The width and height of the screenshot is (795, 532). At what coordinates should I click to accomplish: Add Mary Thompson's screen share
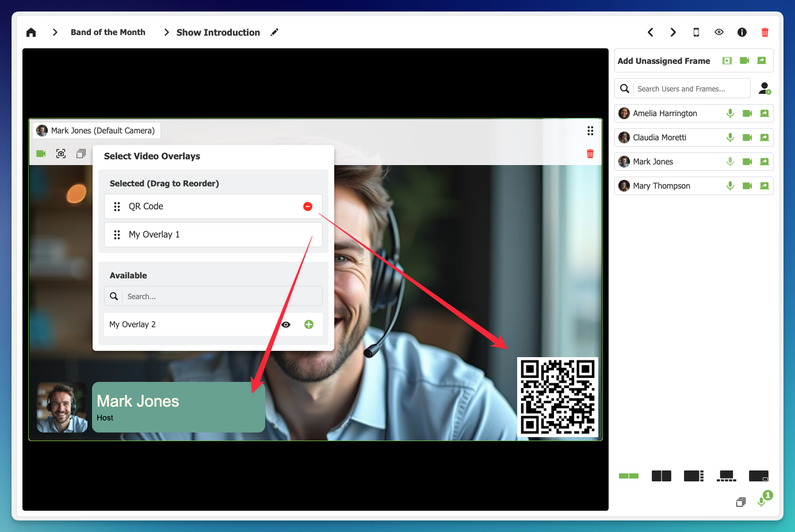click(x=765, y=186)
